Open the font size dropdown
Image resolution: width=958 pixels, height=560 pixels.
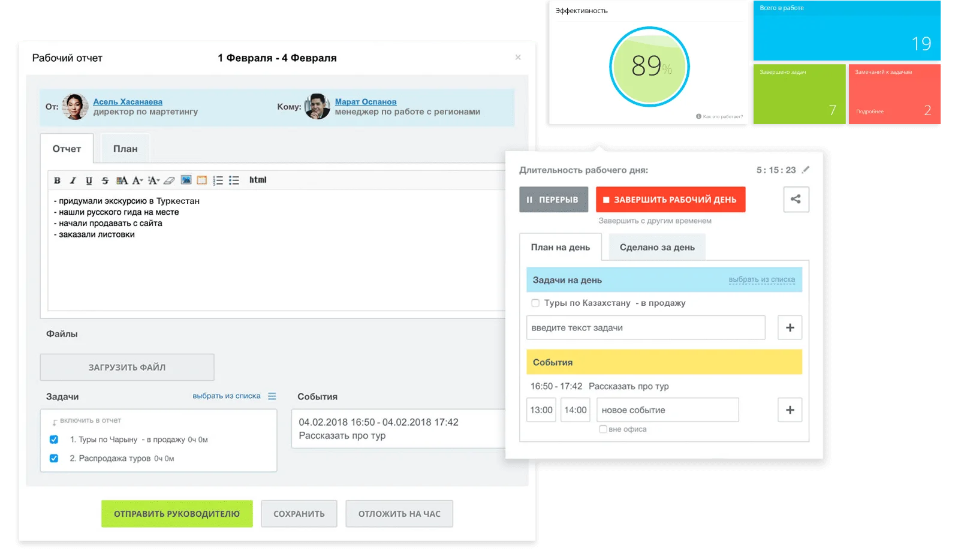point(138,180)
